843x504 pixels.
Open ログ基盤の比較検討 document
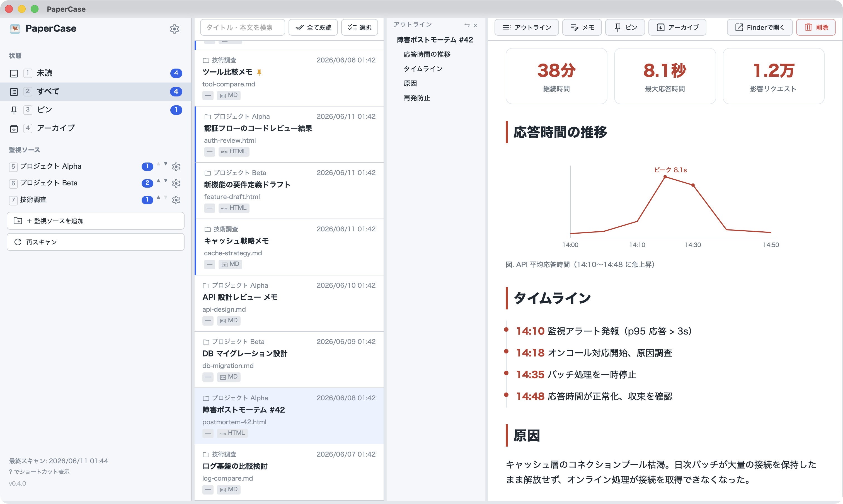coord(289,472)
